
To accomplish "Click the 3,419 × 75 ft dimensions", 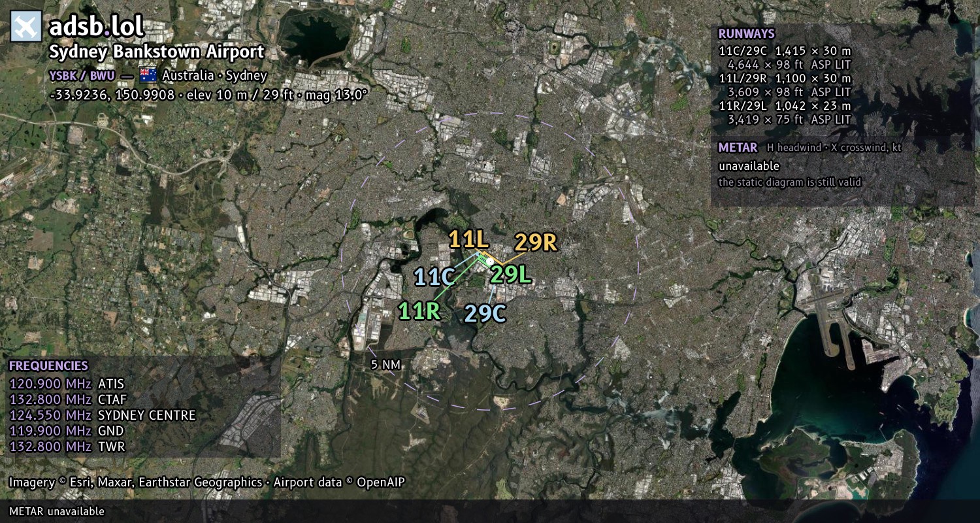I will [x=765, y=120].
